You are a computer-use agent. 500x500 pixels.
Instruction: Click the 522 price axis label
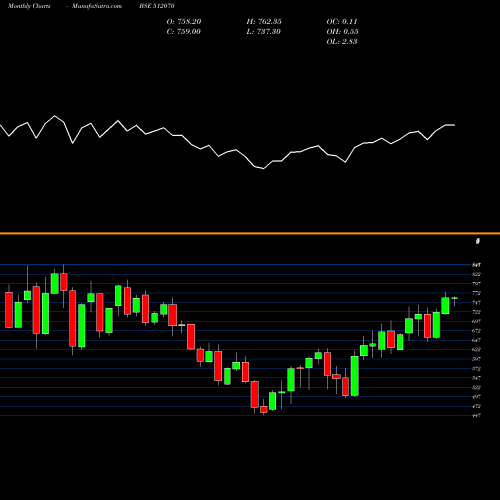tap(476, 387)
